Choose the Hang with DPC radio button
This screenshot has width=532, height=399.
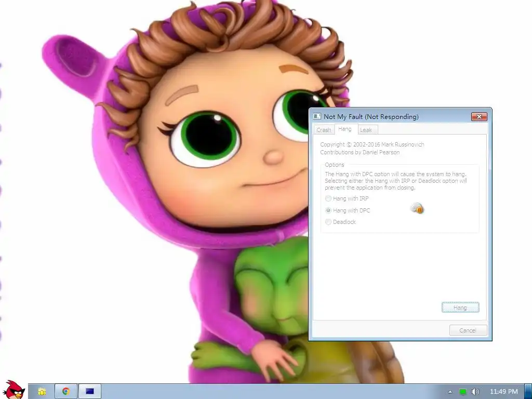tap(348, 210)
